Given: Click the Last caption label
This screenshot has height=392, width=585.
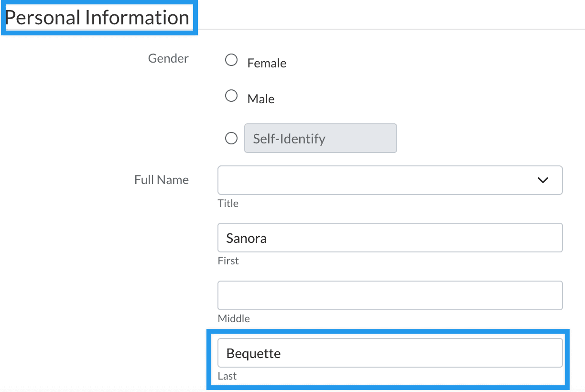Looking at the screenshot, I should pos(227,376).
